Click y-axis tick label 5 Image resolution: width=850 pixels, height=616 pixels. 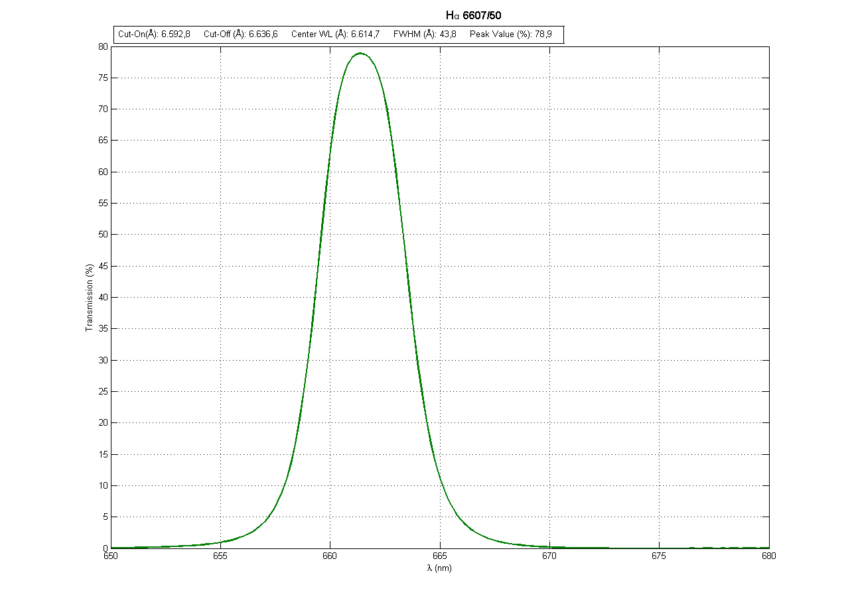click(105, 517)
